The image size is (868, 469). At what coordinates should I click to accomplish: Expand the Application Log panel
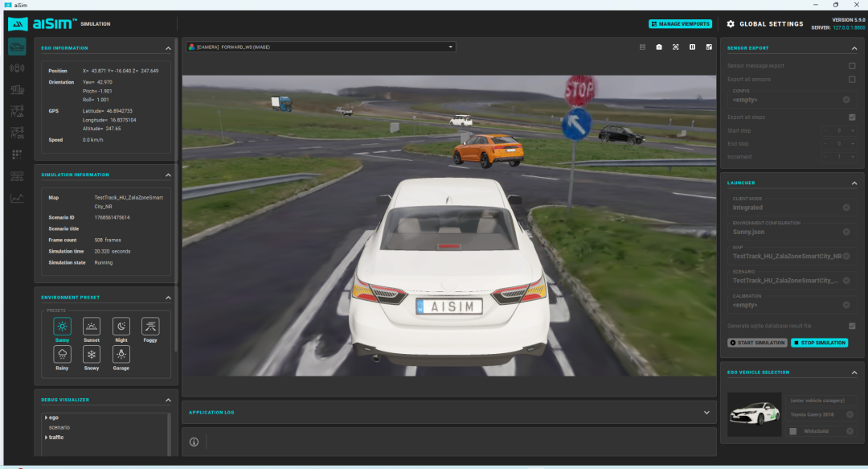click(x=706, y=413)
